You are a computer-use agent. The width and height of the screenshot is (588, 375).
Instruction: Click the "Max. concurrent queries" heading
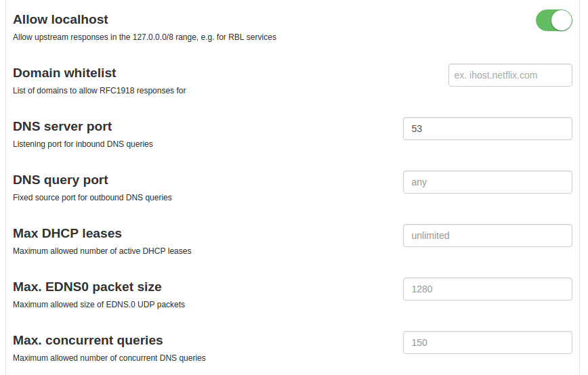point(87,340)
